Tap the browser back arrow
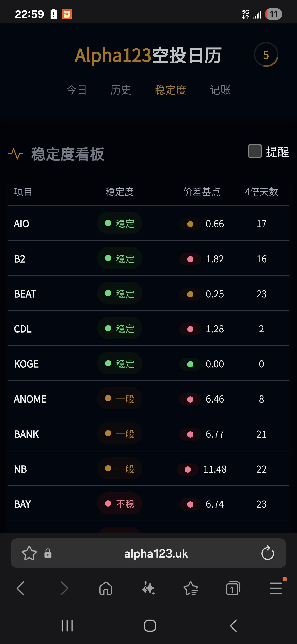297x644 pixels. [x=21, y=588]
